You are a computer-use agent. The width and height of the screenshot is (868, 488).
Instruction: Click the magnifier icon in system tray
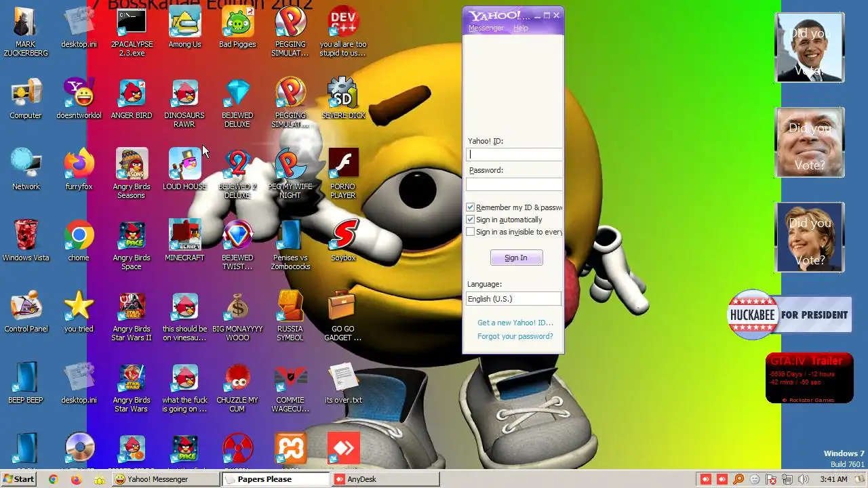[x=738, y=479]
